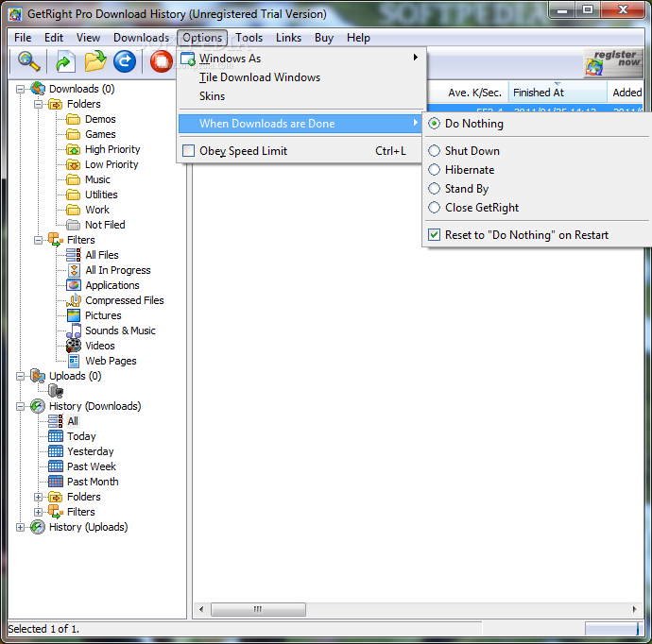Collapse the History (Downloads) tree node
This screenshot has height=644, width=652.
coord(20,406)
